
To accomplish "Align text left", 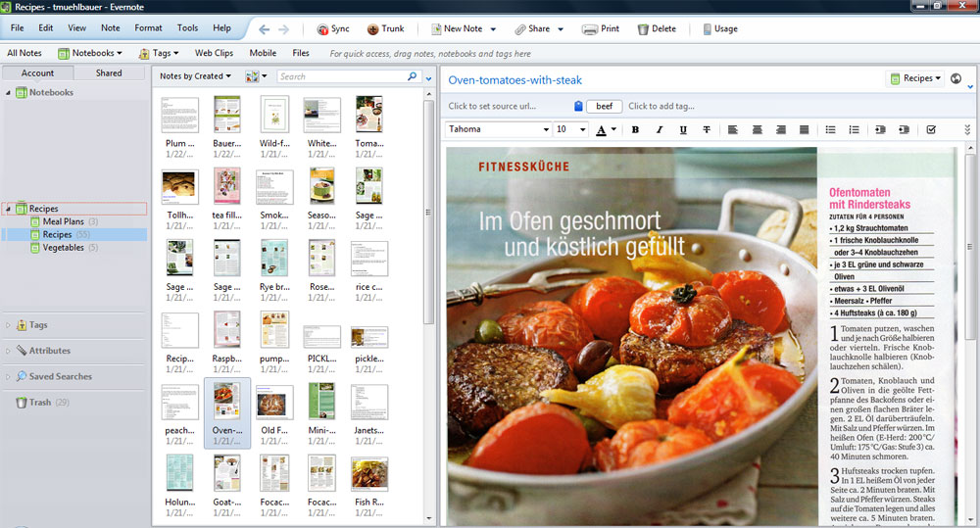I will 732,129.
